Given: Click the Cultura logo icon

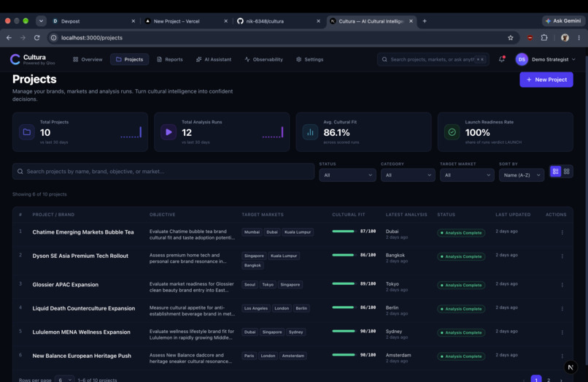Looking at the screenshot, I should point(15,59).
